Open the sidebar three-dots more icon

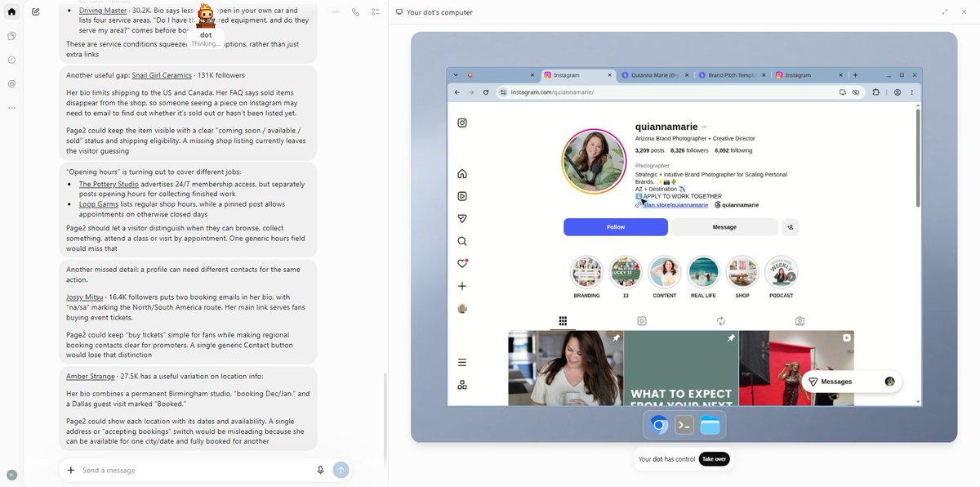point(11,107)
